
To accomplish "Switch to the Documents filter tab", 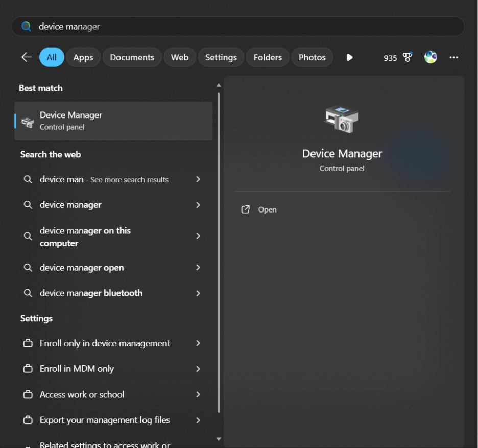I will point(132,57).
